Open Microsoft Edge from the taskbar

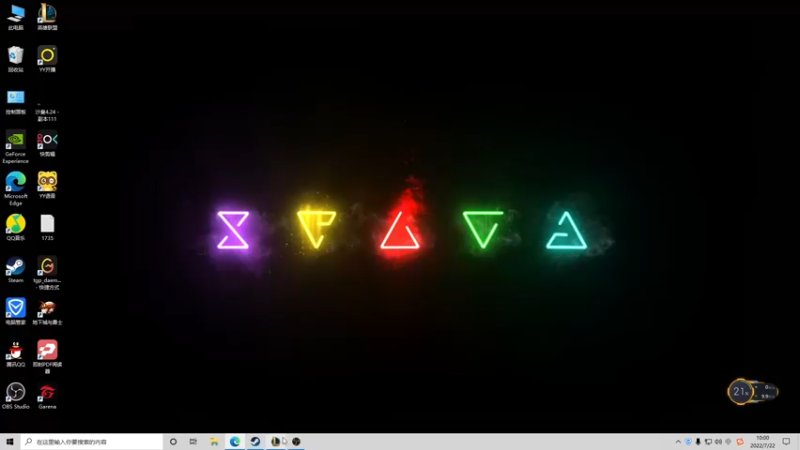pos(235,441)
